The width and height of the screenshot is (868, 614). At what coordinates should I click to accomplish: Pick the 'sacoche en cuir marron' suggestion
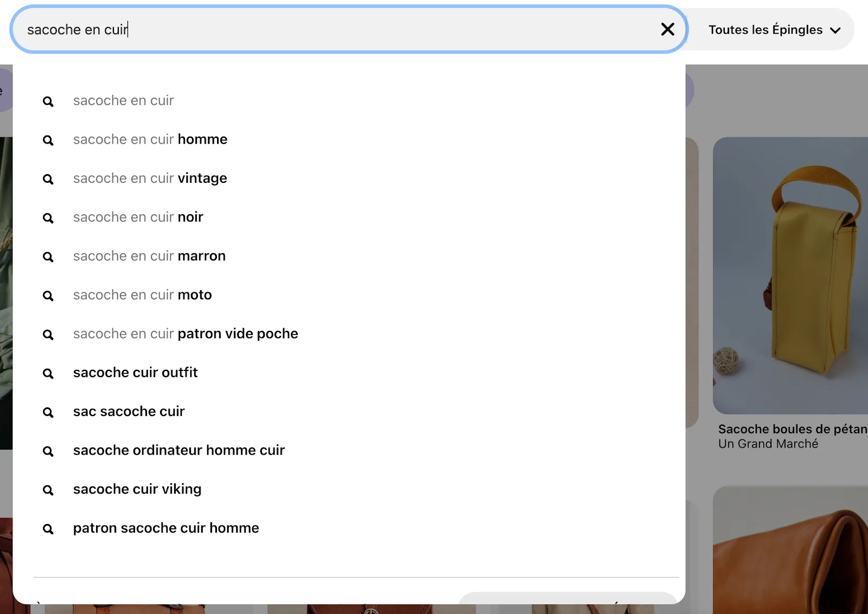tap(149, 256)
